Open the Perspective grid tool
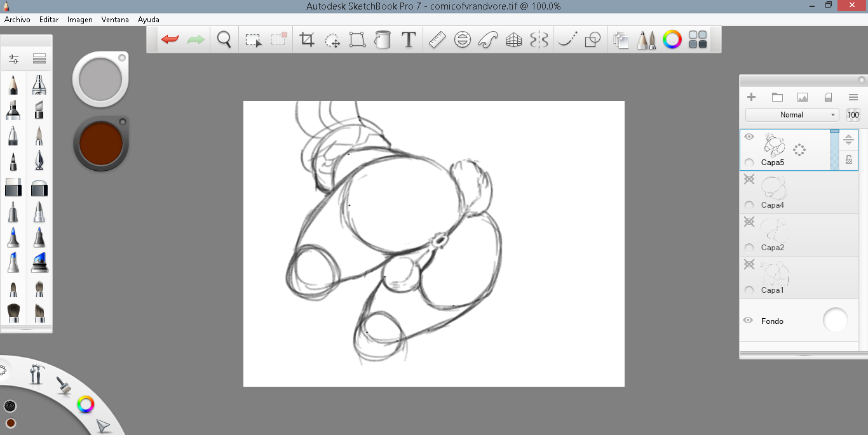This screenshot has height=435, width=868. pyautogui.click(x=513, y=40)
